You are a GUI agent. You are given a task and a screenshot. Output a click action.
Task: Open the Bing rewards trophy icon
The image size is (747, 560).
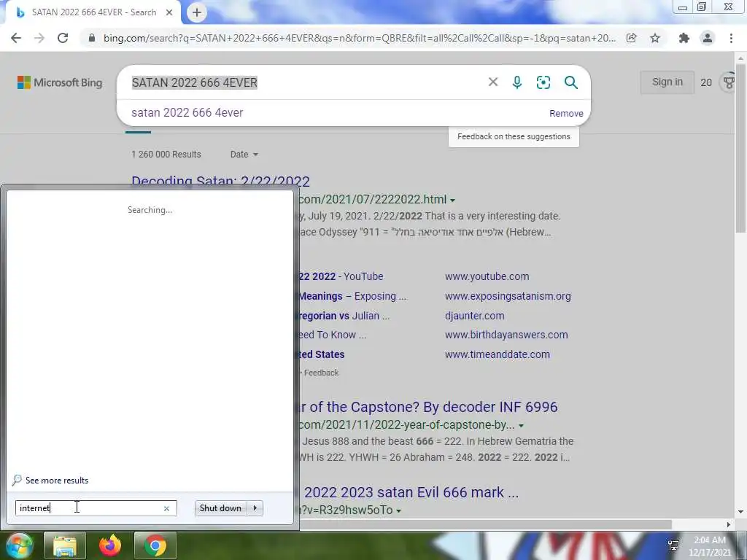pyautogui.click(x=729, y=82)
